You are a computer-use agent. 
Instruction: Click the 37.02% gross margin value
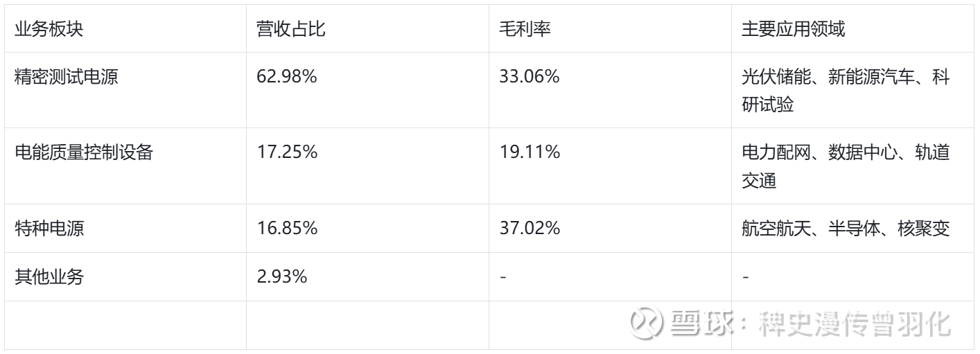[530, 228]
